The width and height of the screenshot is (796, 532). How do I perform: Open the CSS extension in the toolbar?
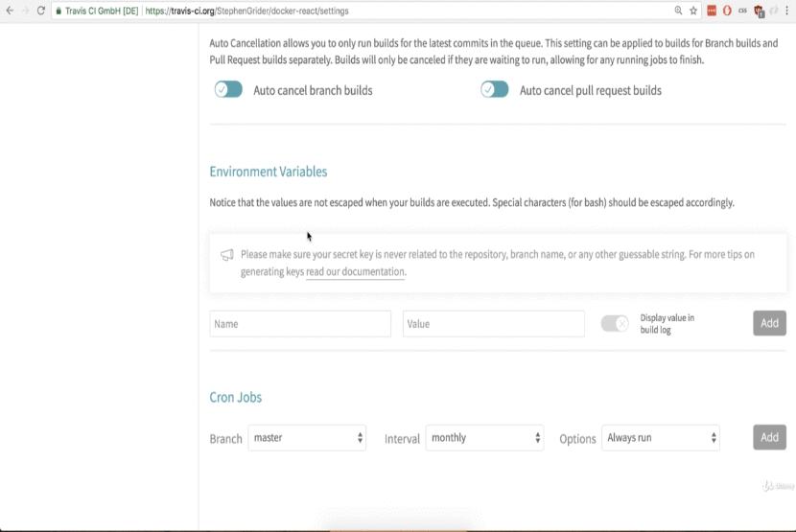point(742,11)
